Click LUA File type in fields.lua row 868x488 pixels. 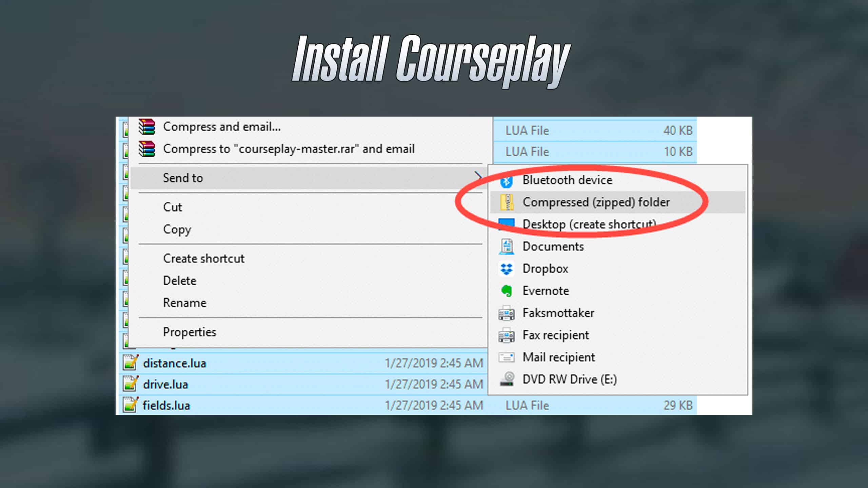(x=527, y=405)
